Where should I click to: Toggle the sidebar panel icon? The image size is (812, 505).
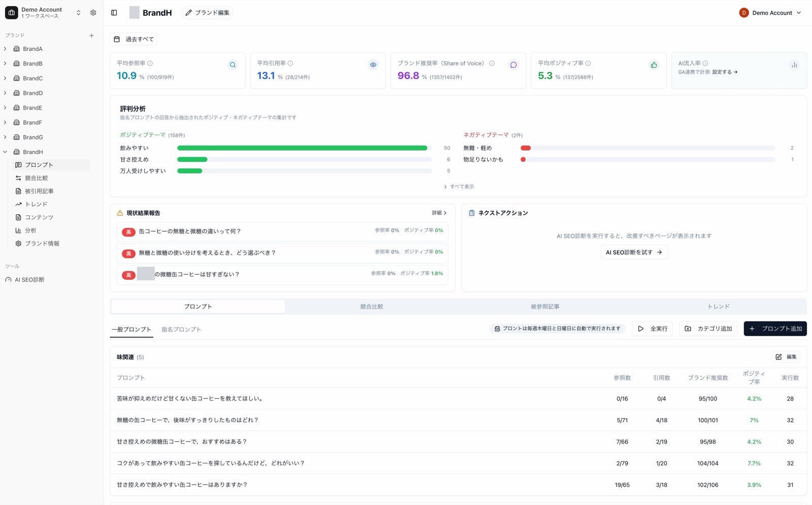tap(114, 13)
